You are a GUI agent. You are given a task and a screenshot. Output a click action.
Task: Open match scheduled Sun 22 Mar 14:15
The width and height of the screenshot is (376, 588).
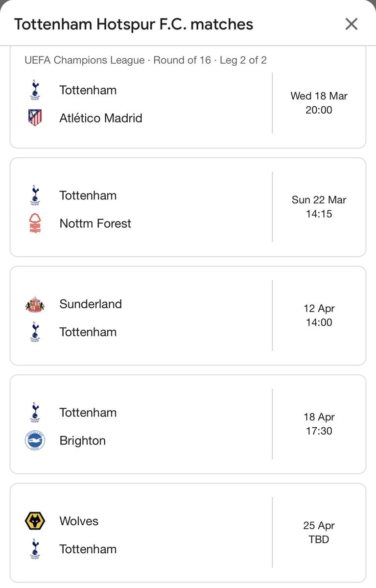[188, 207]
